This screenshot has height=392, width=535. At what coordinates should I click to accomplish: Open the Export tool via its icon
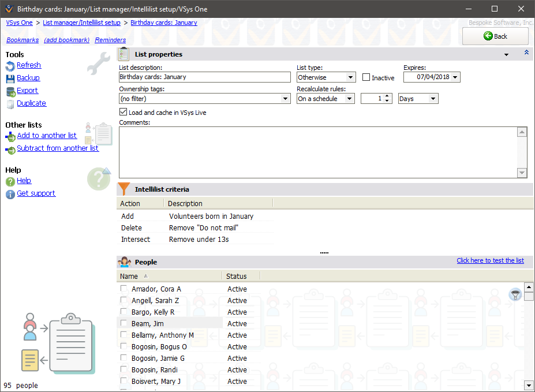(9, 91)
